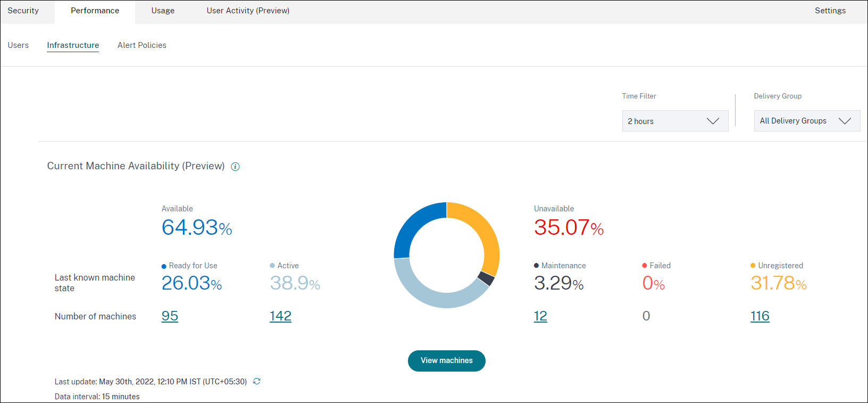Screen dimensions: 868x403
Task: Click the Current Machine Availability (Preview) heading
Action: 136,166
